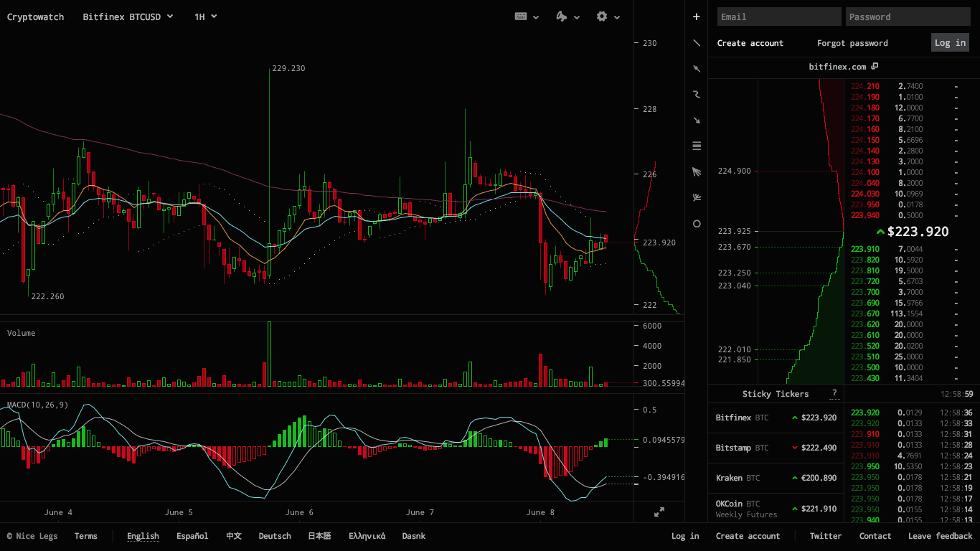The width and height of the screenshot is (980, 551).
Task: Click the Nice Legs copyright text
Action: click(x=32, y=536)
